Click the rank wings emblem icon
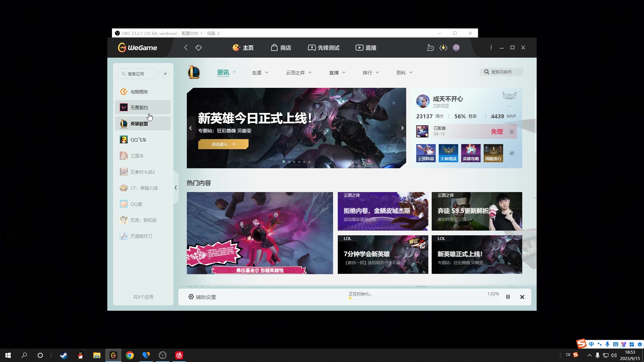Image resolution: width=644 pixels, height=362 pixels. (509, 96)
